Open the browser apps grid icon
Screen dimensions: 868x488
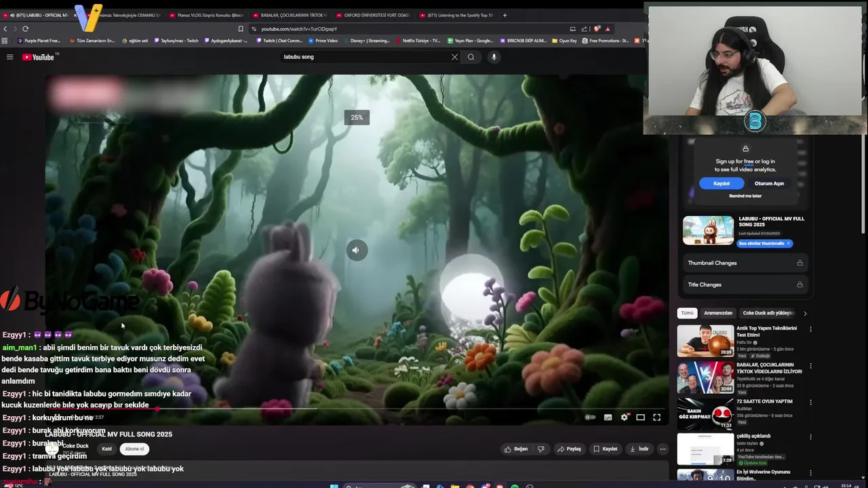(5, 41)
